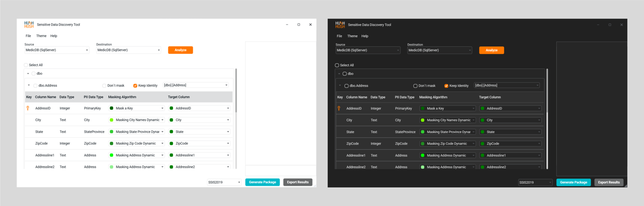Click the Analyze button in light window

tap(180, 50)
